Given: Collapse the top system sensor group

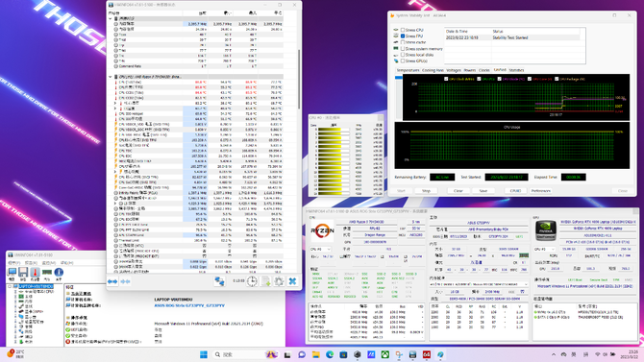Looking at the screenshot, I should 111,18.
